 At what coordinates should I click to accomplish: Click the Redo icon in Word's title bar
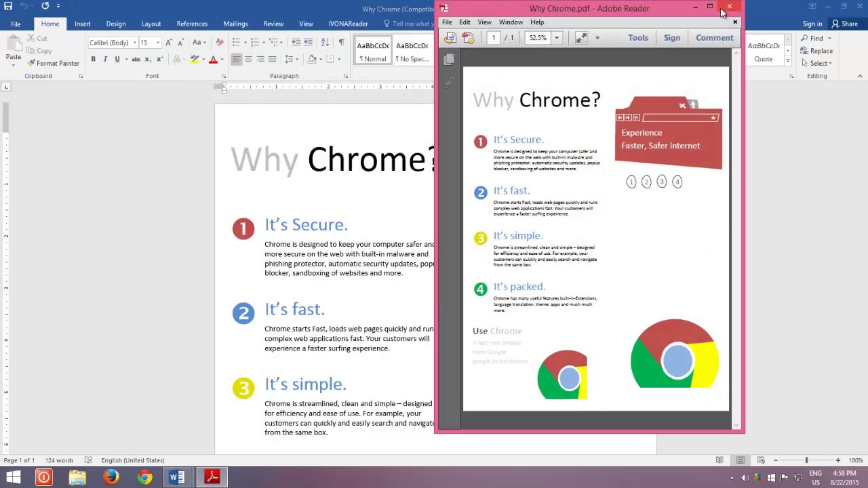coord(45,6)
